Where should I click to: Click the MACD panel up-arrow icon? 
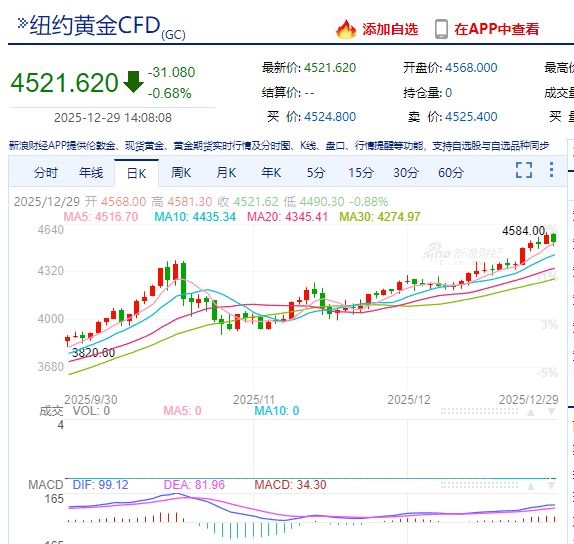pyautogui.click(x=531, y=486)
